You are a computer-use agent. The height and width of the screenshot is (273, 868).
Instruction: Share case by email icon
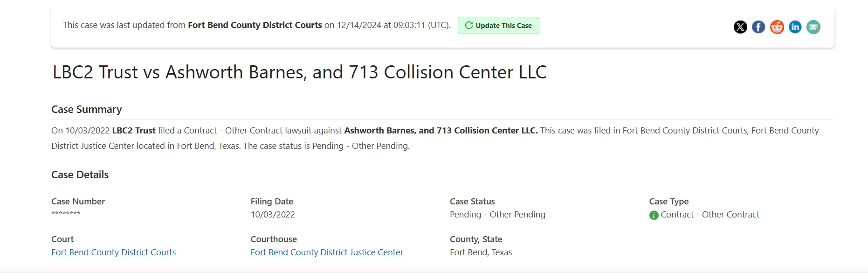[x=813, y=27]
